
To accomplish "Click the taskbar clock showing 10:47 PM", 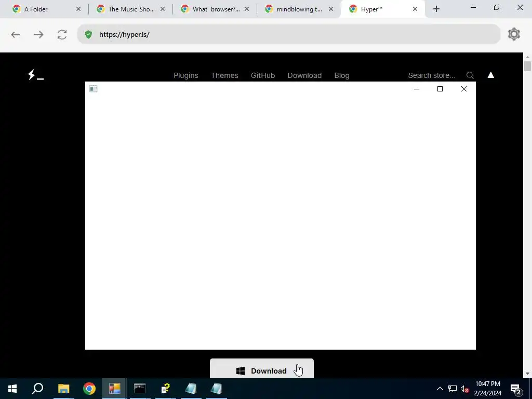I will click(x=487, y=389).
